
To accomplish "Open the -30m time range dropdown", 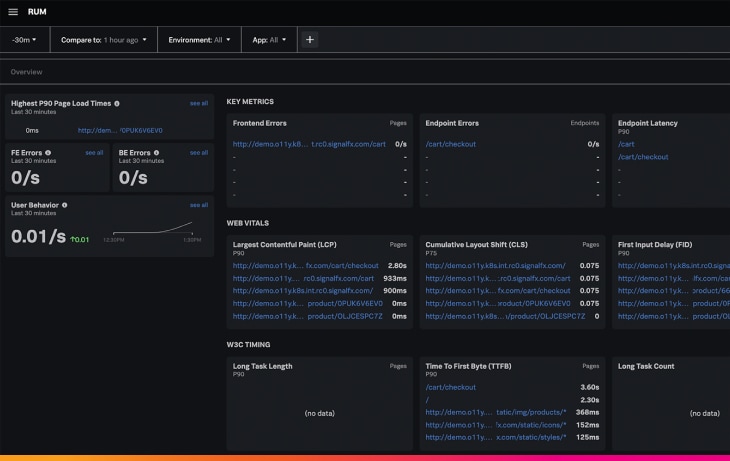I will click(x=24, y=40).
